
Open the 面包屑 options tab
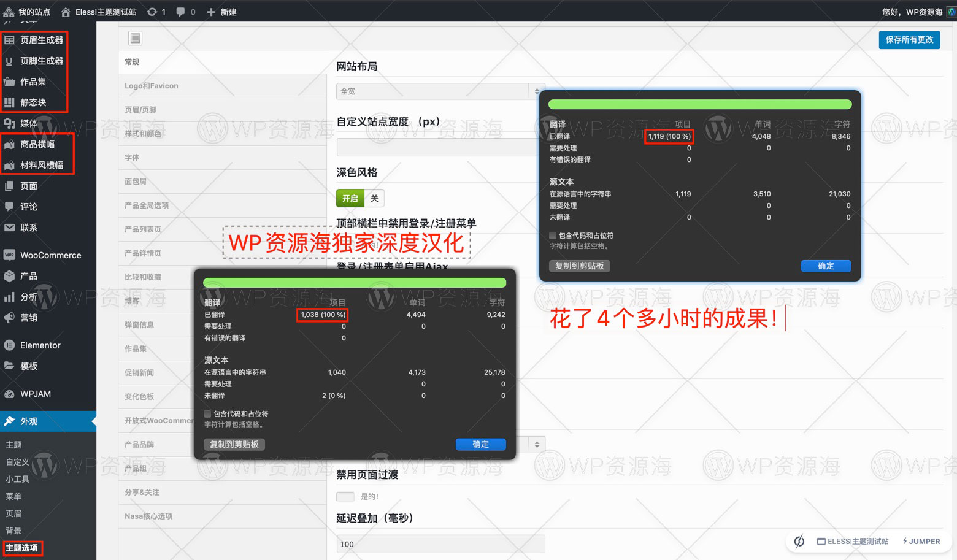223,182
